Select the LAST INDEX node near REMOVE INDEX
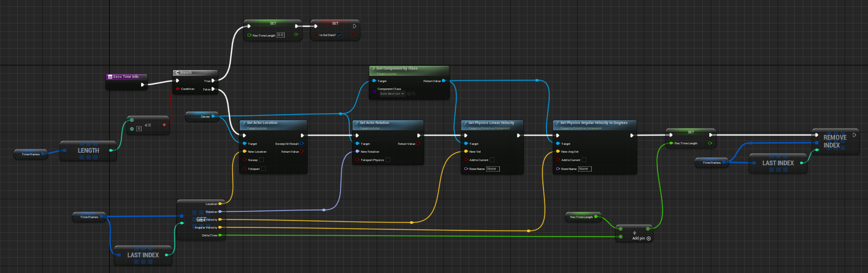868x273 pixels. [778, 163]
